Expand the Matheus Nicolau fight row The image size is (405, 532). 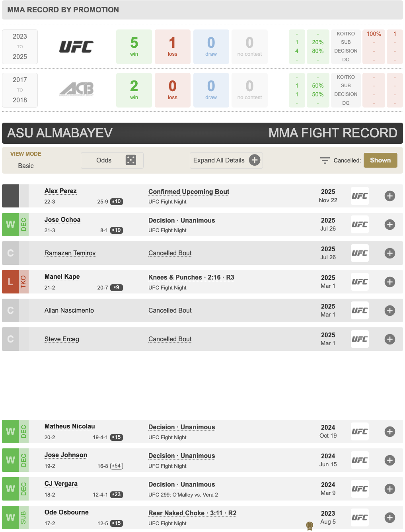pyautogui.click(x=390, y=432)
